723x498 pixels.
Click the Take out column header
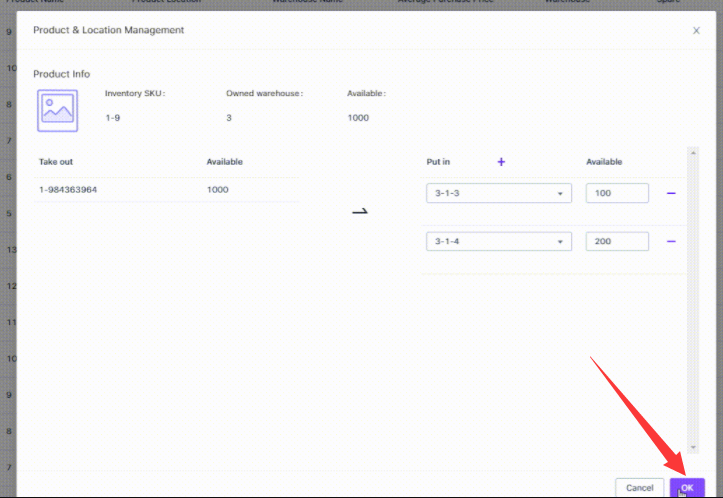56,162
